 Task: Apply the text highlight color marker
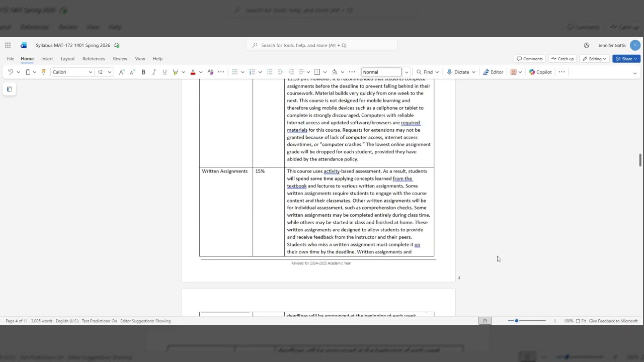[x=176, y=72]
